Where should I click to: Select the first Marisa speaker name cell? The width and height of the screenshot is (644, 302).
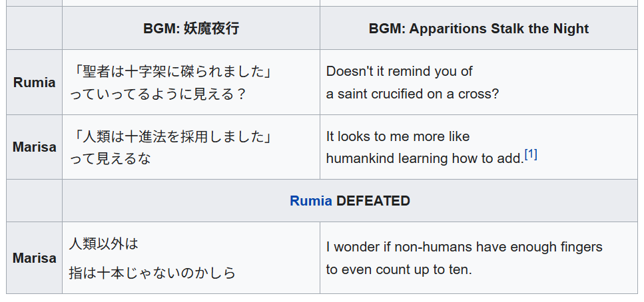coord(35,147)
